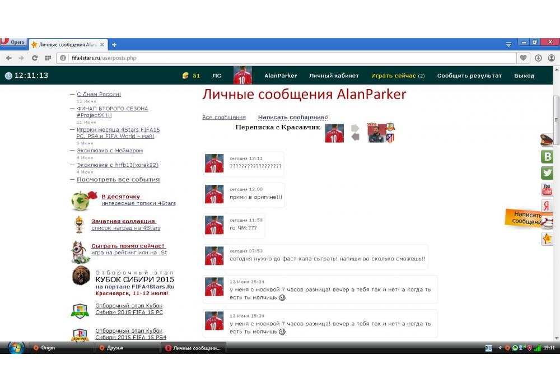Open the browser downloads icon
The image size is (560, 392).
(538, 58)
